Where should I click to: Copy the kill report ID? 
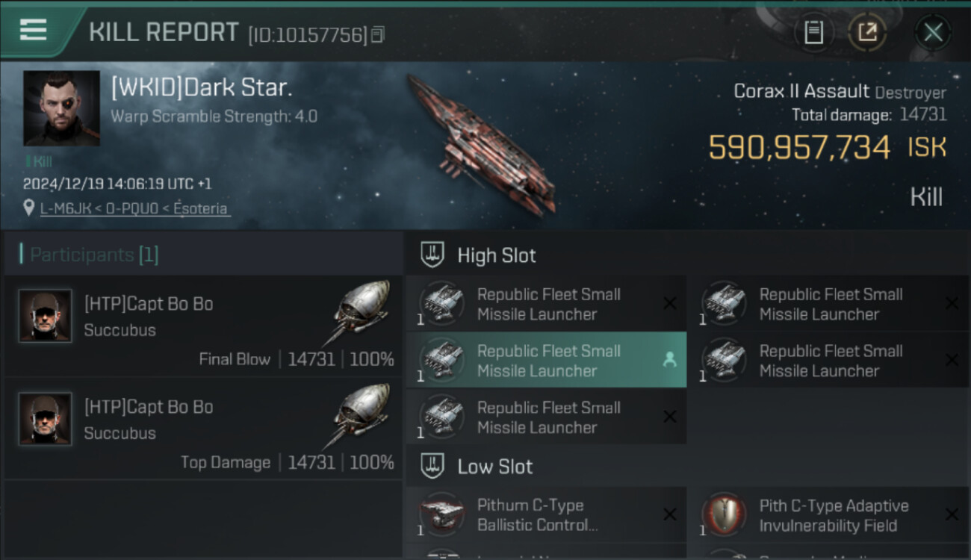click(x=378, y=34)
